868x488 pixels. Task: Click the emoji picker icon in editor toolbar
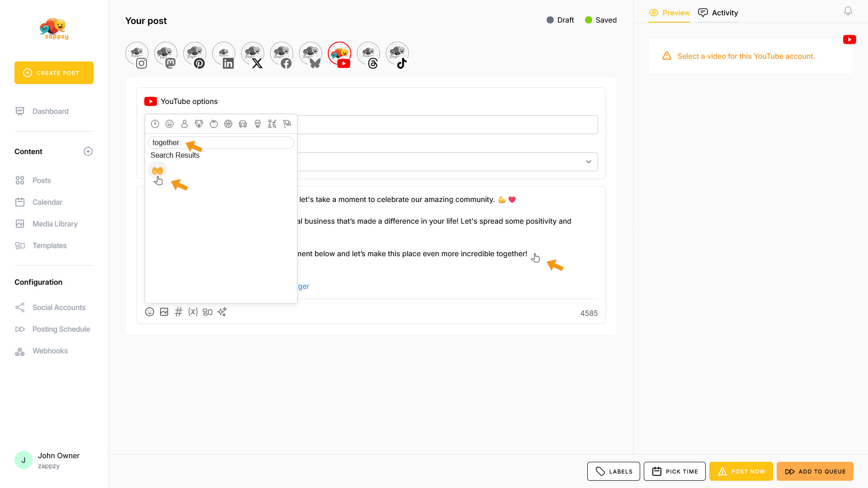(x=150, y=312)
